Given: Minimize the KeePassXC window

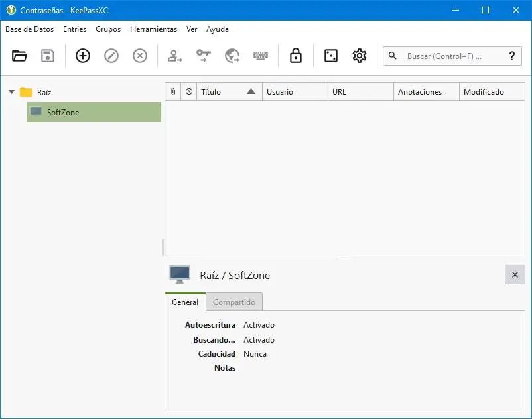Looking at the screenshot, I should [456, 10].
